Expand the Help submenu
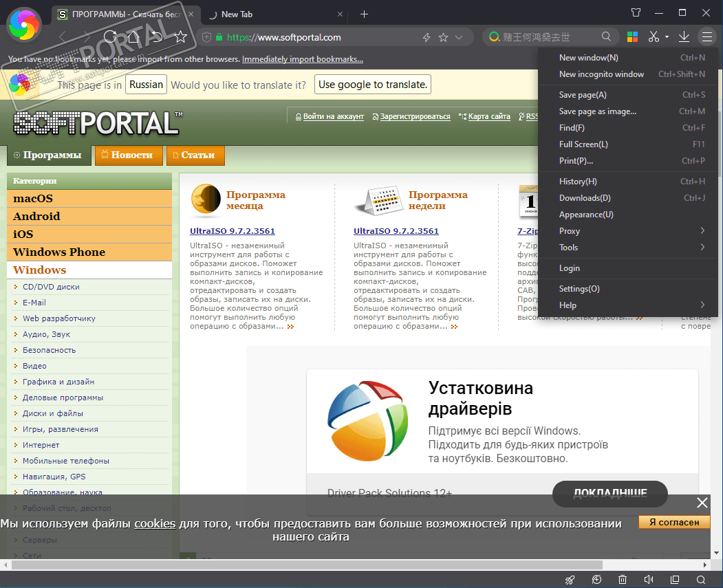 [x=627, y=305]
